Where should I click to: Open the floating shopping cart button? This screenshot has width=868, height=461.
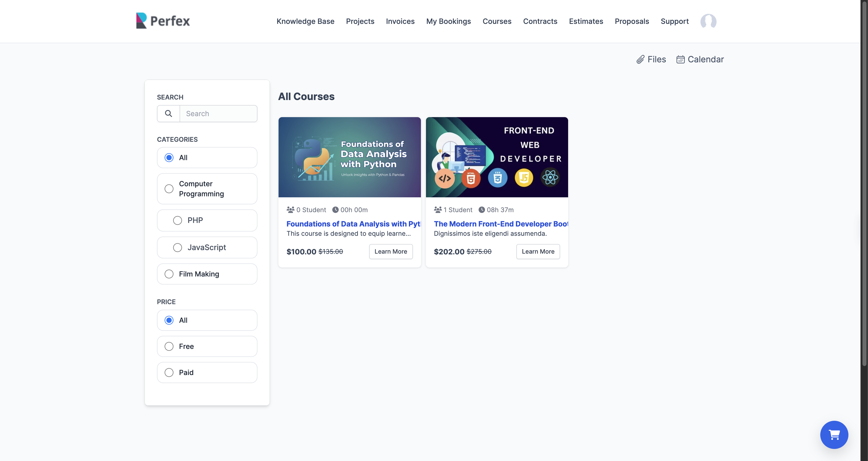pyautogui.click(x=834, y=434)
